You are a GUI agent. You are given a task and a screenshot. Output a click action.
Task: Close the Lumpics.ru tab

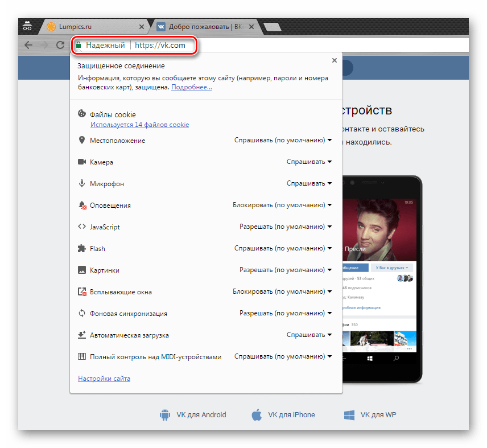click(142, 26)
